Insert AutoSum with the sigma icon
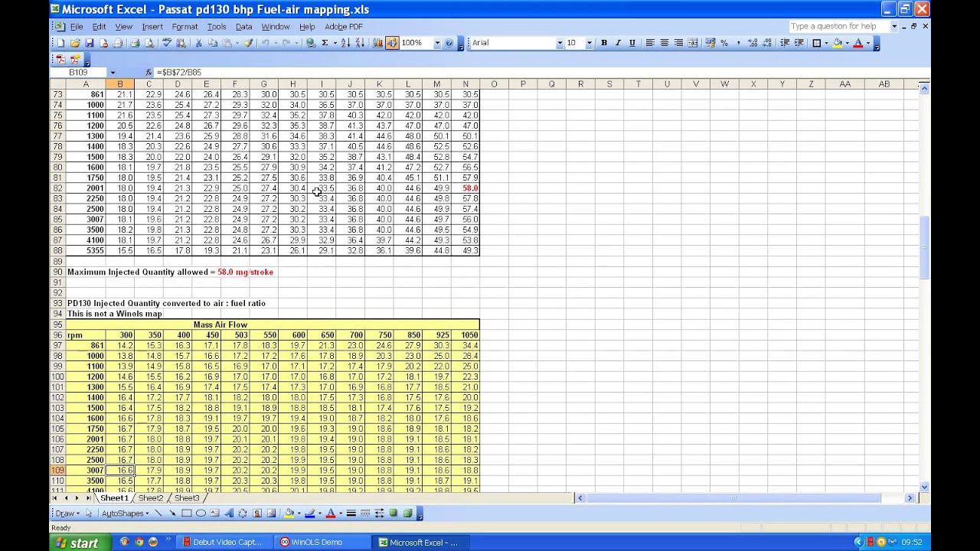980x551 pixels. tap(325, 43)
